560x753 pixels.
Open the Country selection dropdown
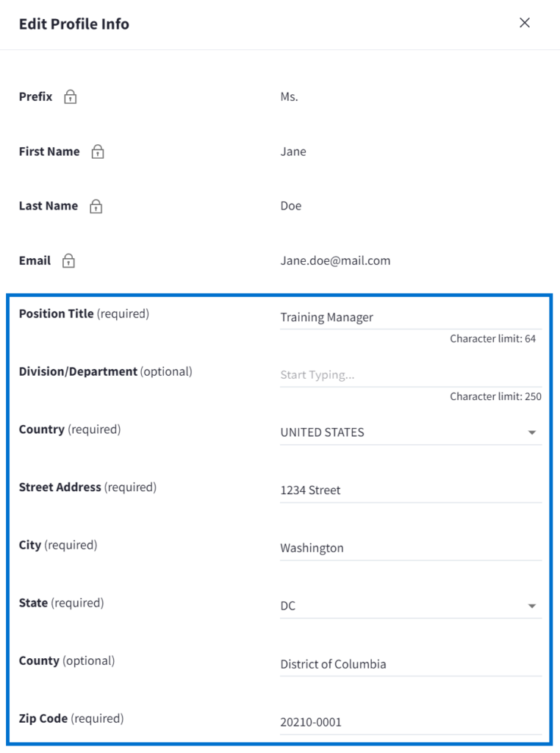point(410,433)
